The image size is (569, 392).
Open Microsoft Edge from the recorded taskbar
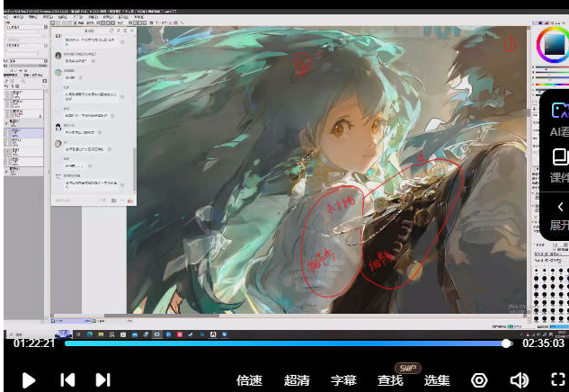coord(90,334)
